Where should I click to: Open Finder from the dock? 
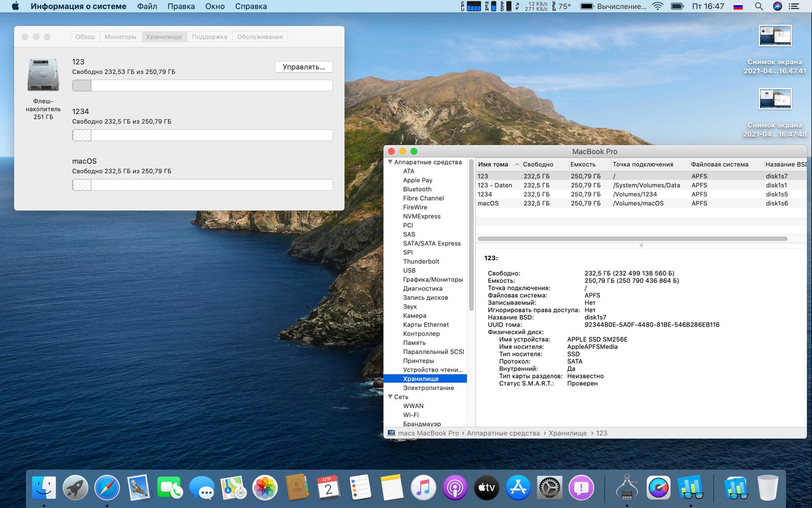44,488
